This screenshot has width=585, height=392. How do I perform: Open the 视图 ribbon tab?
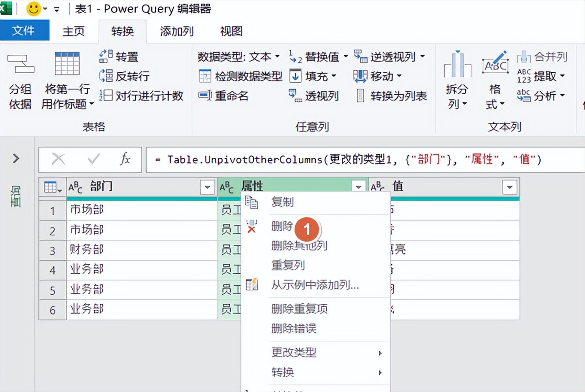point(231,31)
